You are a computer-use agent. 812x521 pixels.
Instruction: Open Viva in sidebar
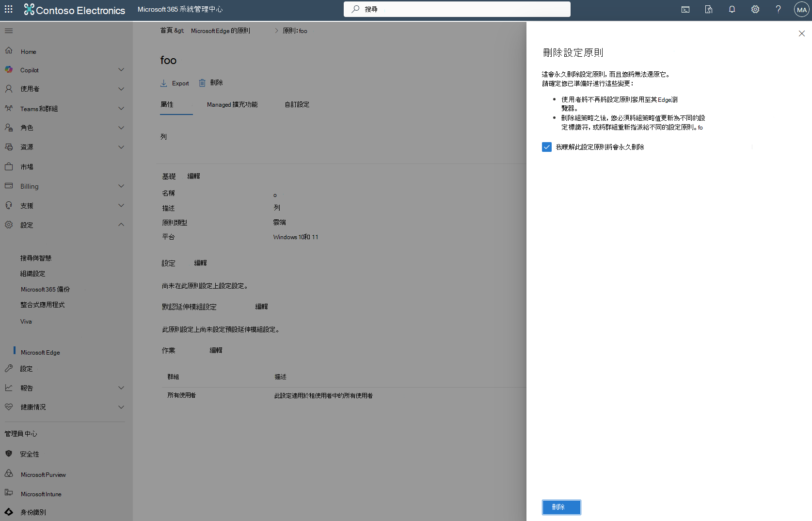point(26,322)
